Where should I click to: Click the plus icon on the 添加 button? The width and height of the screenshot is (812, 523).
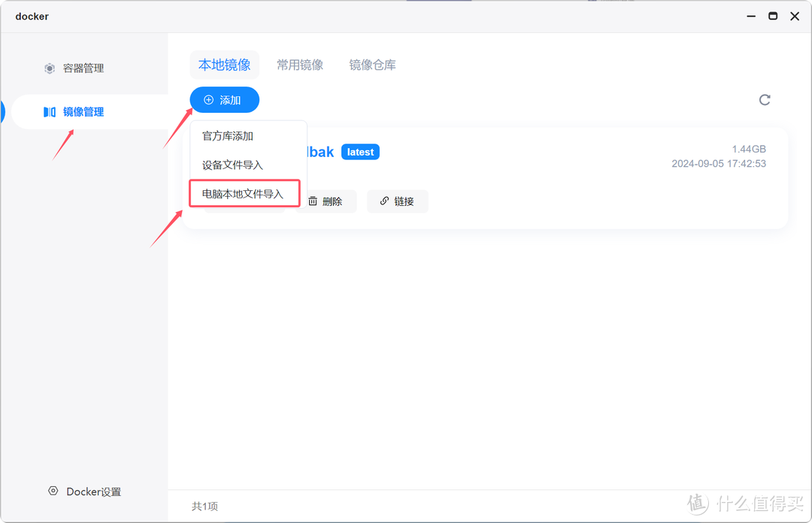point(208,99)
